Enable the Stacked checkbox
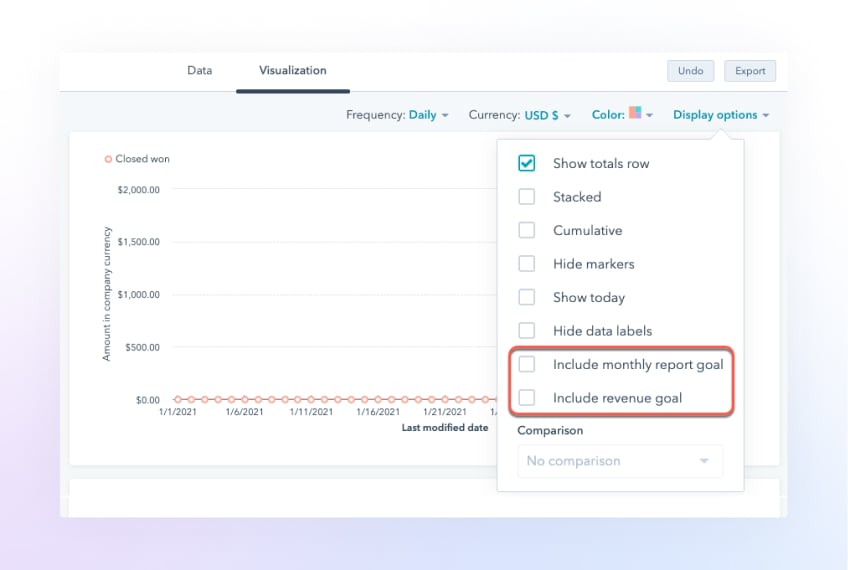Image resolution: width=848 pixels, height=570 pixels. pyautogui.click(x=527, y=197)
